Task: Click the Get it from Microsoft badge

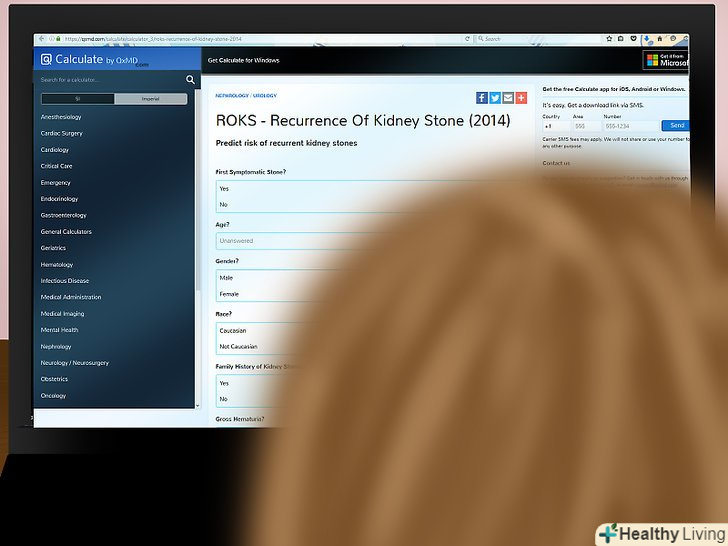Action: (666, 60)
